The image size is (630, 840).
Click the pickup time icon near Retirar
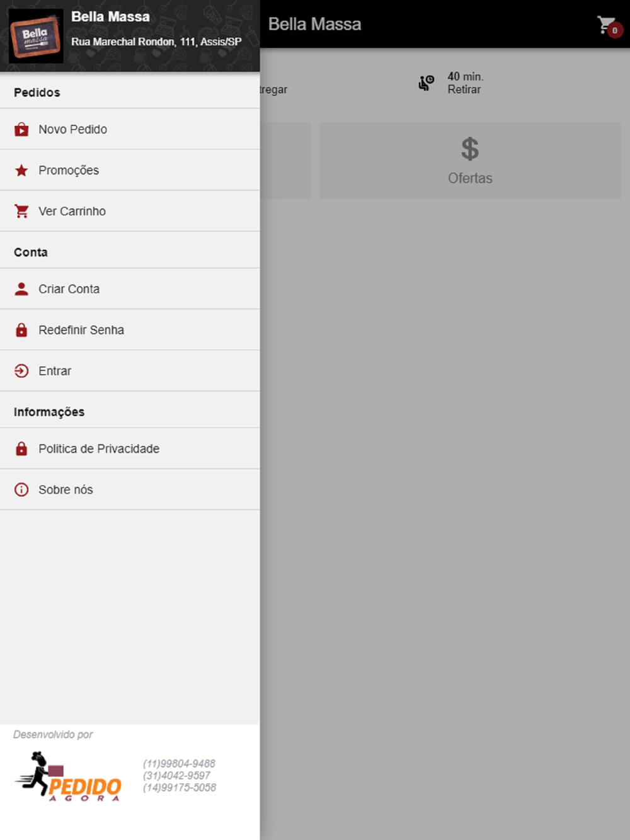[x=427, y=82]
